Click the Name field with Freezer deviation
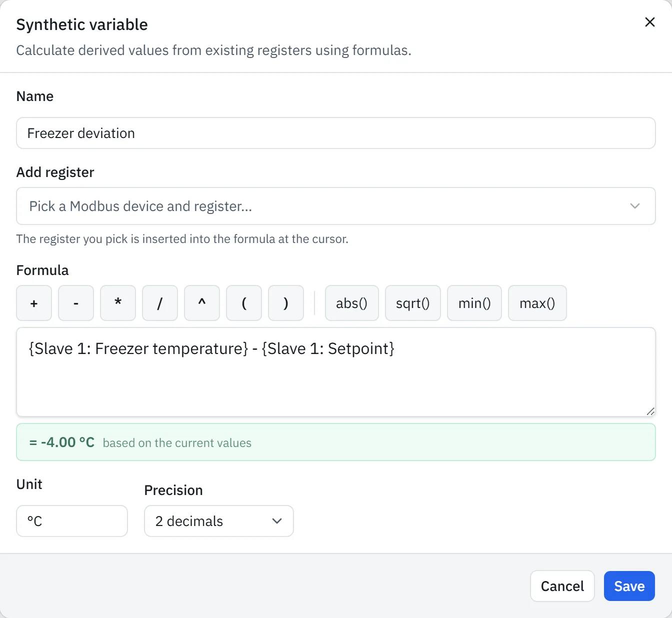The image size is (672, 618). (336, 133)
